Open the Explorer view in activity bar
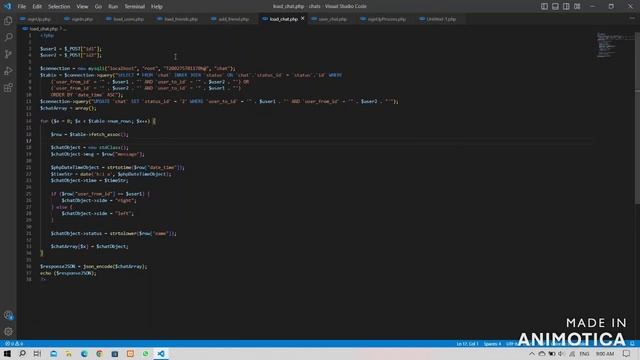640x360 pixels. (x=8, y=21)
